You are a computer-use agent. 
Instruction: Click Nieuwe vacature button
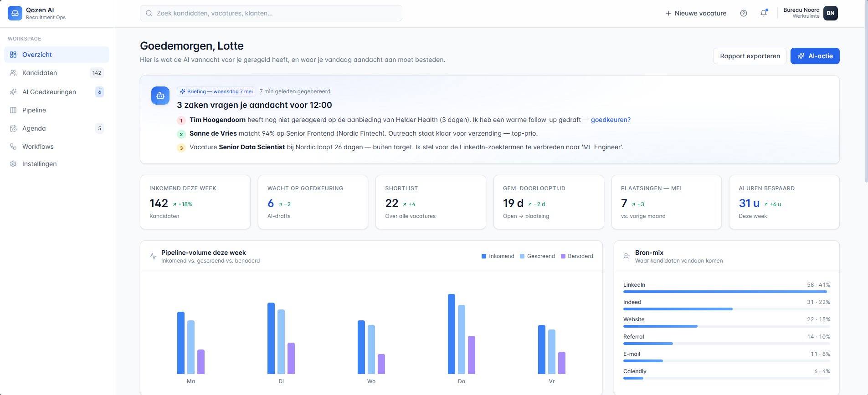(696, 13)
